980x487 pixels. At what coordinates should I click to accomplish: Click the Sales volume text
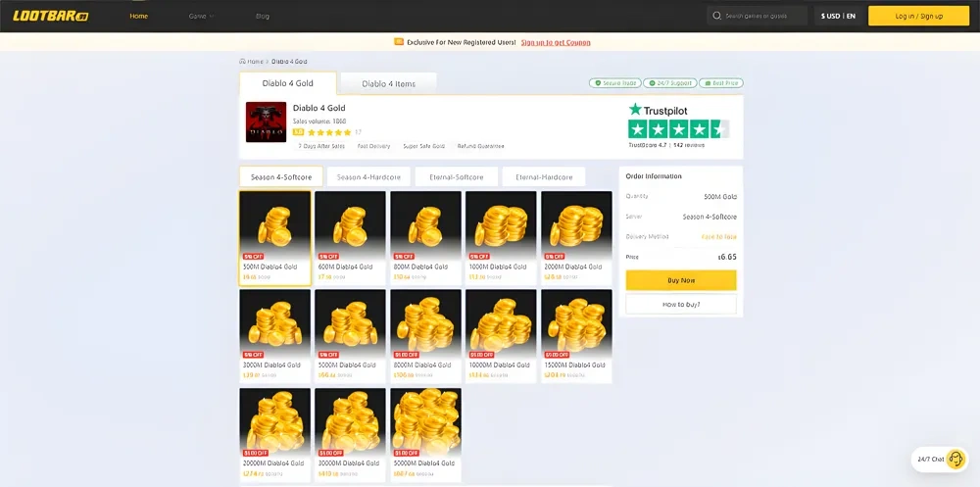(319, 122)
